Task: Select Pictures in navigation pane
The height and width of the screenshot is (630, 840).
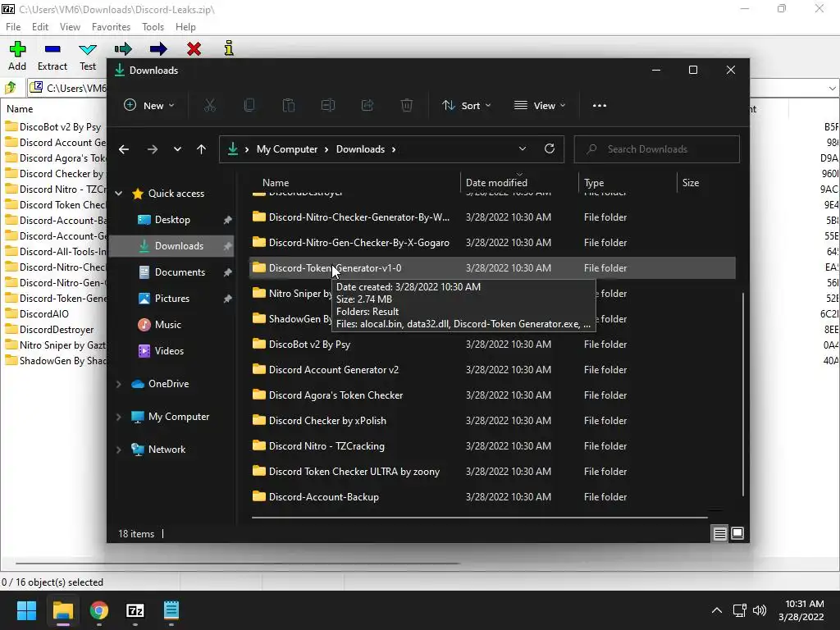Action: pyautogui.click(x=171, y=299)
